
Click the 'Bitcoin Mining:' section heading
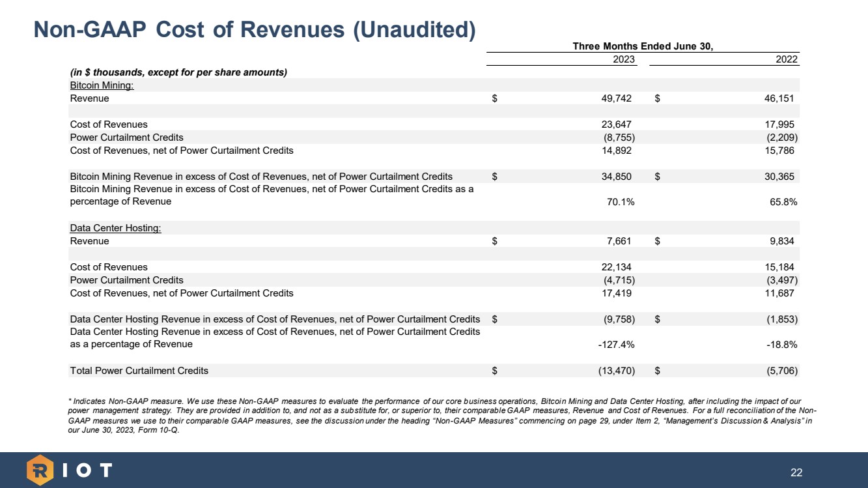click(102, 85)
